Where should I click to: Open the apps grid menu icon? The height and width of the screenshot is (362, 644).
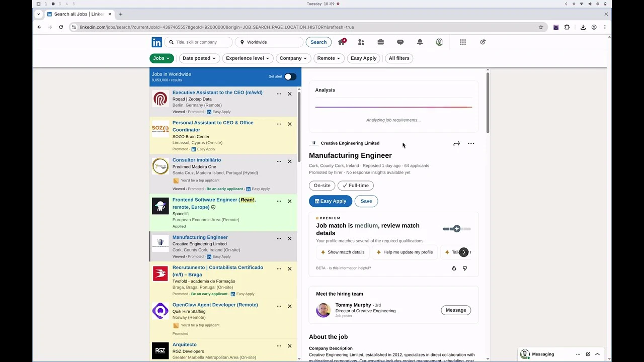(463, 42)
